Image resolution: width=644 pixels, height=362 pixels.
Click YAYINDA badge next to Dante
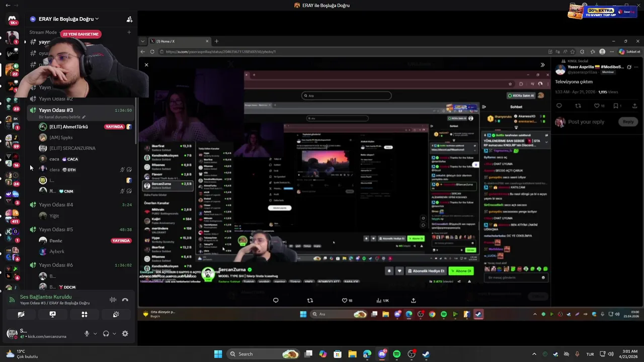click(x=121, y=241)
